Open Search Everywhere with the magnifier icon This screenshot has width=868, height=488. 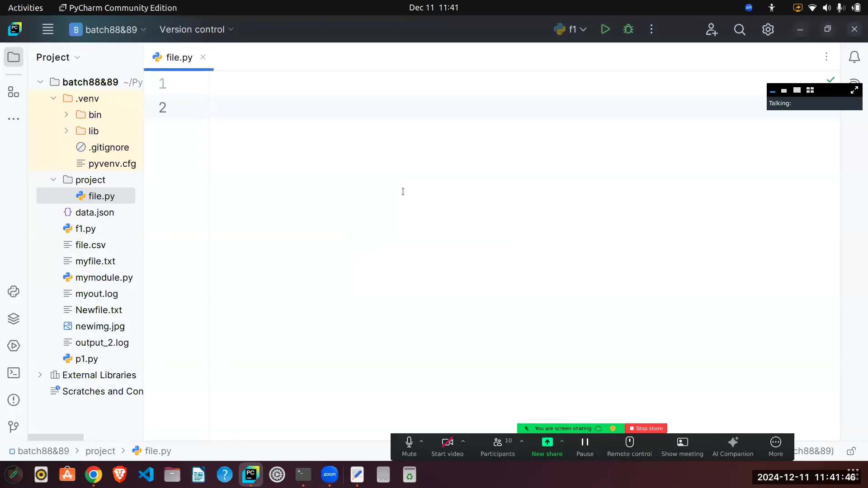[x=740, y=29]
